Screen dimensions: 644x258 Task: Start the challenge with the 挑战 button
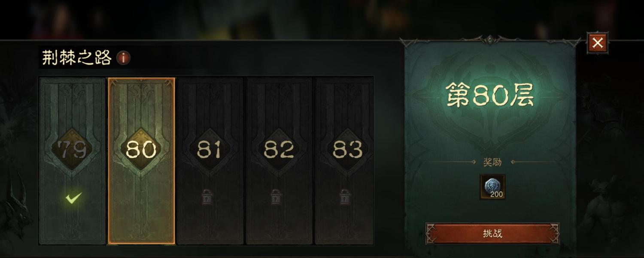point(492,234)
